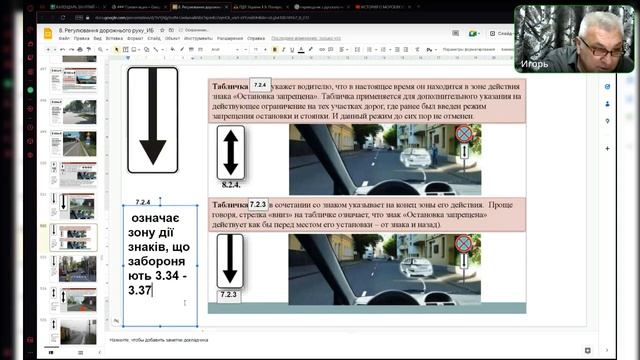Image resolution: width=640 pixels, height=360 pixels.
Task: Add side panel add-on plus
Action: coord(607,149)
